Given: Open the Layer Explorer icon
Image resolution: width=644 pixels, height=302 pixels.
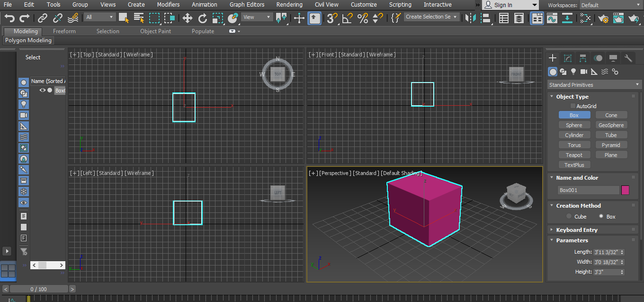Looking at the screenshot, I should click(x=519, y=18).
